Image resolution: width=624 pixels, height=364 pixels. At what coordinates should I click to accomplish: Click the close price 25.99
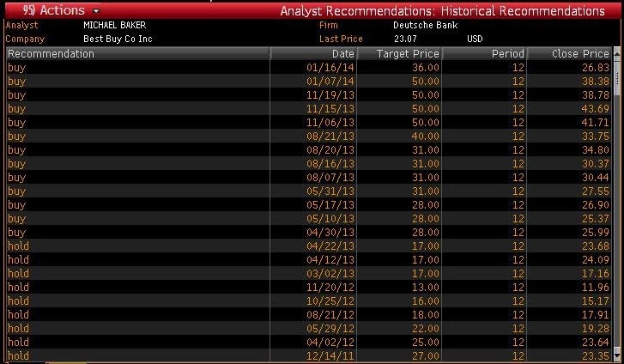click(596, 232)
